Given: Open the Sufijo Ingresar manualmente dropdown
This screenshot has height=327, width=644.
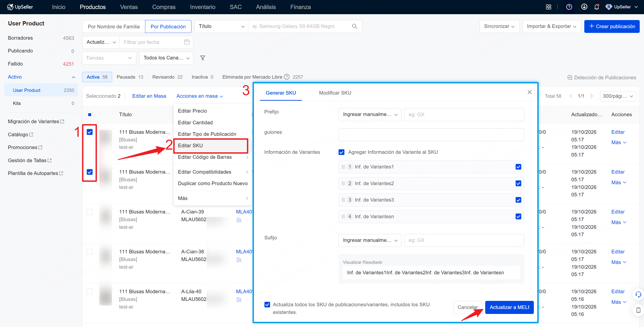Looking at the screenshot, I should [x=370, y=240].
